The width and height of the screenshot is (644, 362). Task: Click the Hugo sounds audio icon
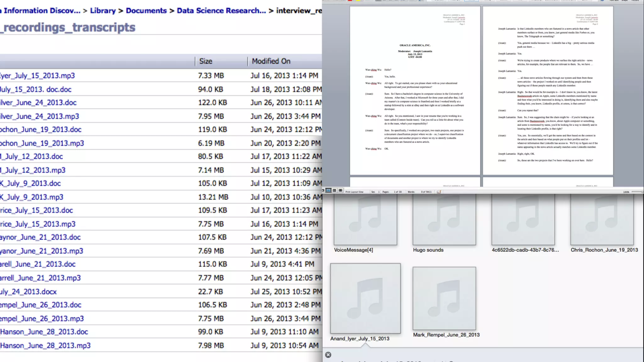coord(444,220)
